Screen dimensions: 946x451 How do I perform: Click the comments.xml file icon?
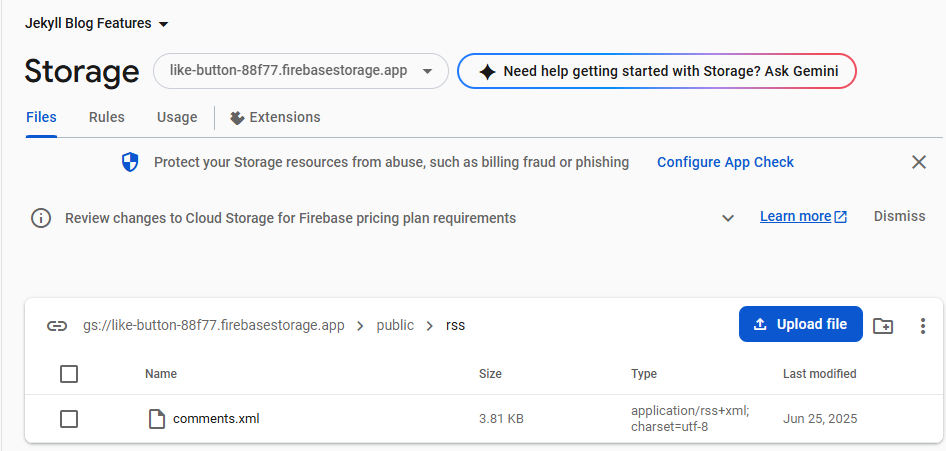point(157,418)
